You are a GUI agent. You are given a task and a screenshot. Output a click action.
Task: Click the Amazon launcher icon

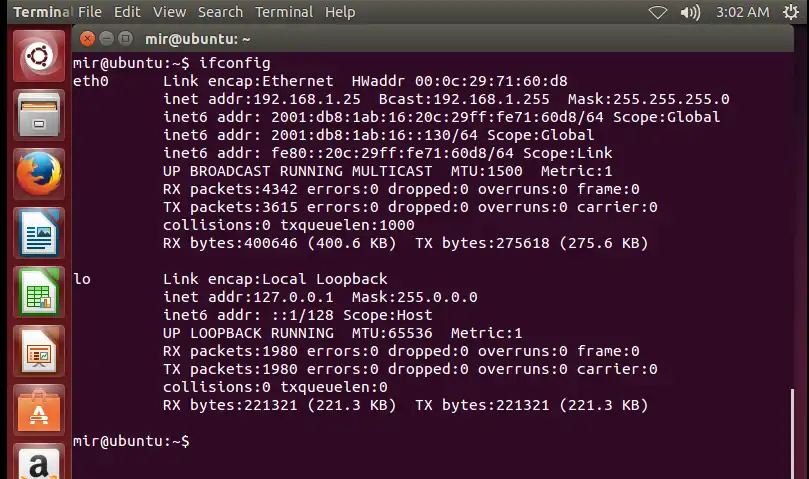coord(39,463)
